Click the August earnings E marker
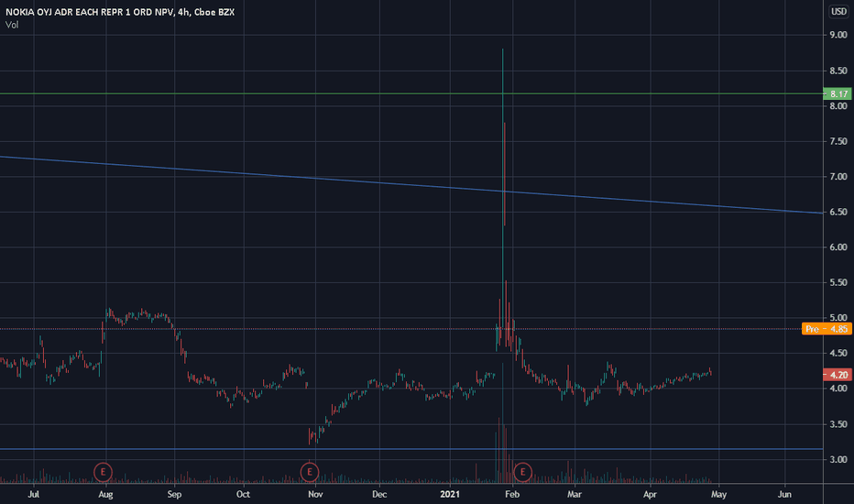 click(x=103, y=472)
